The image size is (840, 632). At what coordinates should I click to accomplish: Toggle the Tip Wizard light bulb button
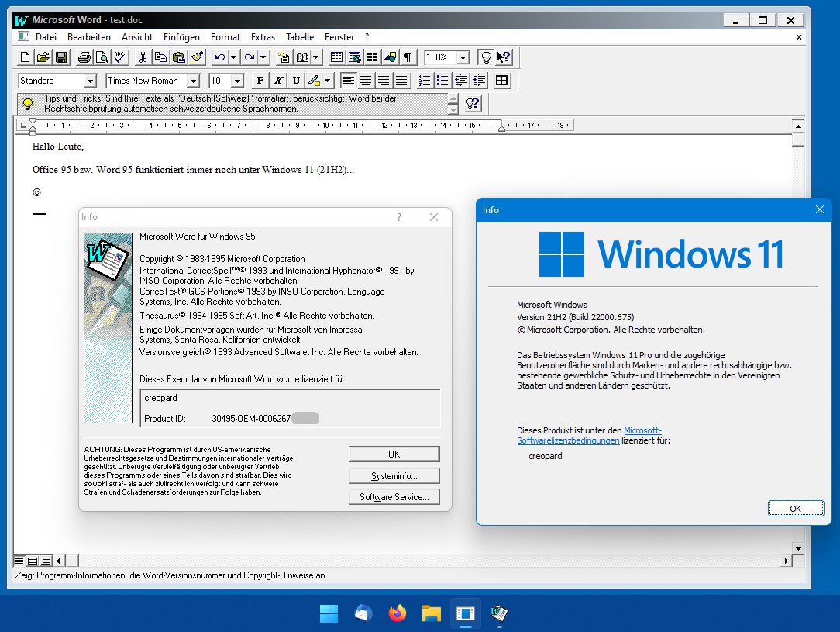point(486,57)
